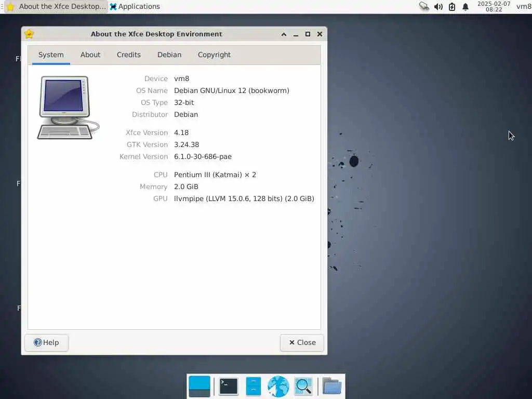The image size is (532, 399).
Task: Click the GTK version 3.24.38
Action: [x=187, y=144]
